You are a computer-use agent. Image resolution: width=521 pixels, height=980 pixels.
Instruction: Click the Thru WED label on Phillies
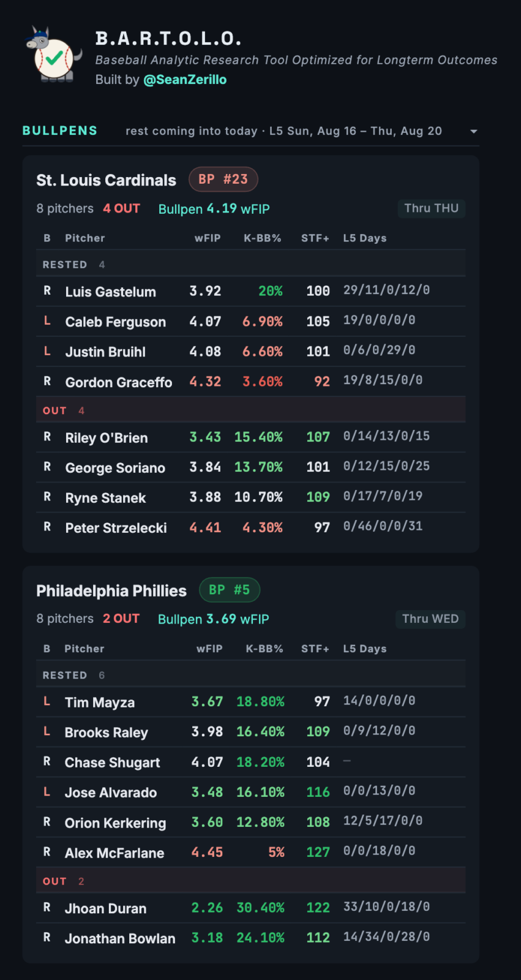(430, 619)
